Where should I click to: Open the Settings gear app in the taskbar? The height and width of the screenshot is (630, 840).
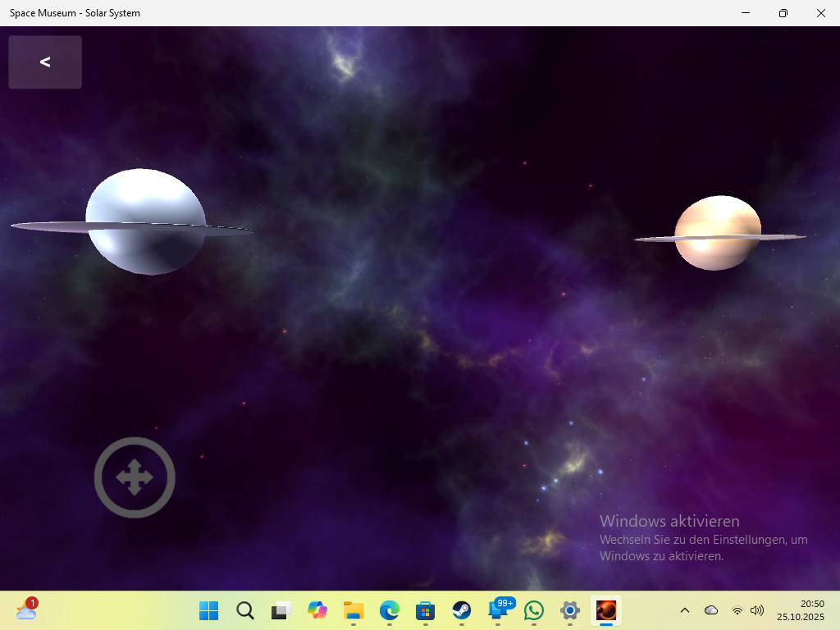570,610
